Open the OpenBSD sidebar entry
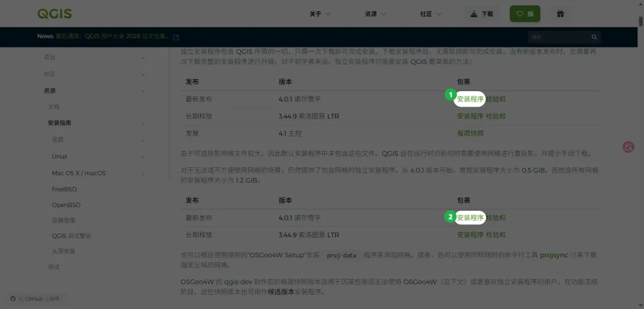644x309 pixels. pos(66,205)
